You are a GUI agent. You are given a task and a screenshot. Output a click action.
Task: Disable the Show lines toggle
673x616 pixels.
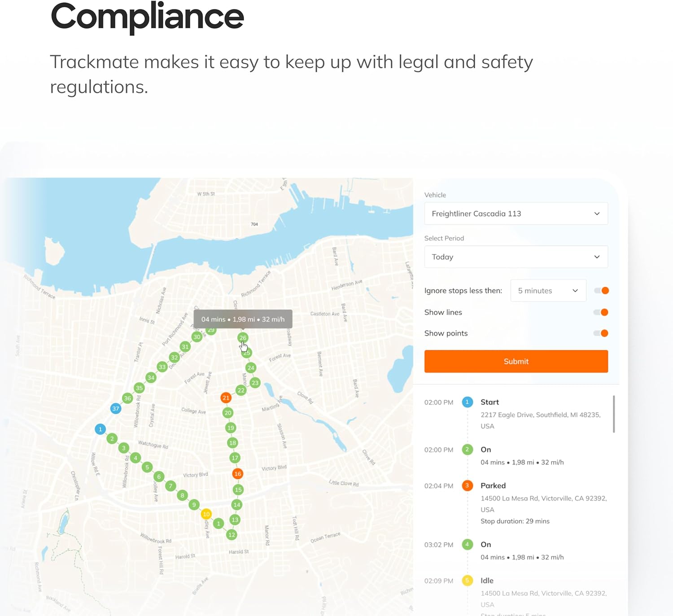coord(601,312)
